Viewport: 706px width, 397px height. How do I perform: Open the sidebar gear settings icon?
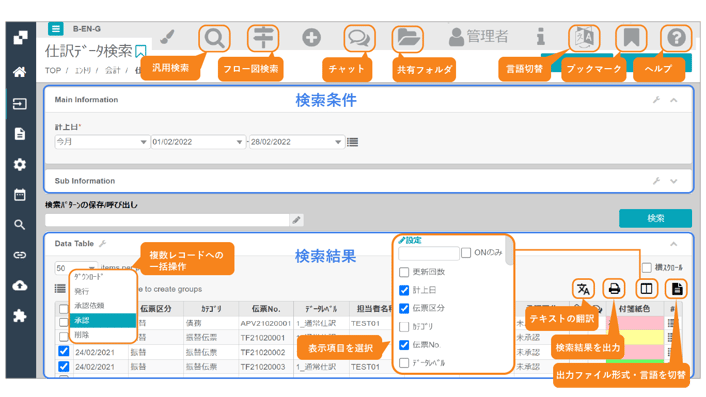pyautogui.click(x=20, y=164)
